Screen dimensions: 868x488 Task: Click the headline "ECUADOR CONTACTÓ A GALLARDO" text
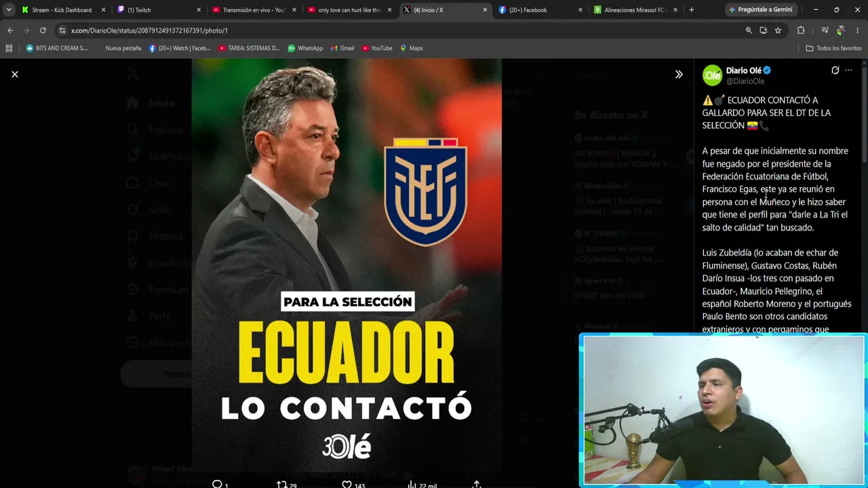tap(766, 113)
